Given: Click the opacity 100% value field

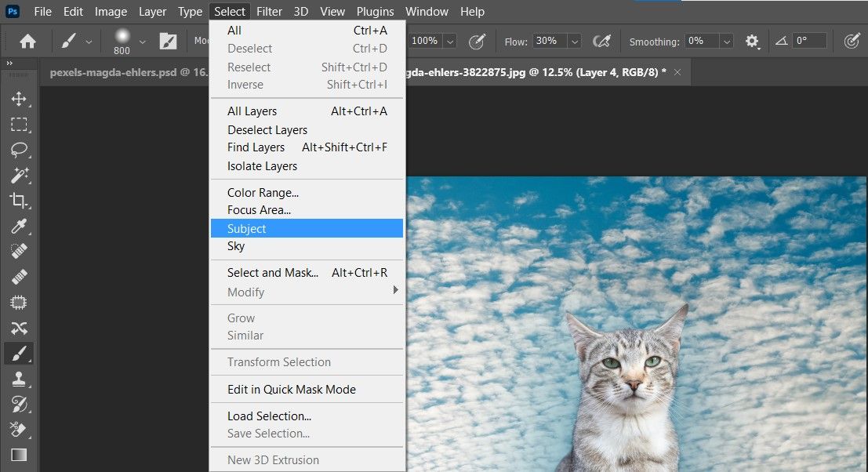Looking at the screenshot, I should pos(425,41).
